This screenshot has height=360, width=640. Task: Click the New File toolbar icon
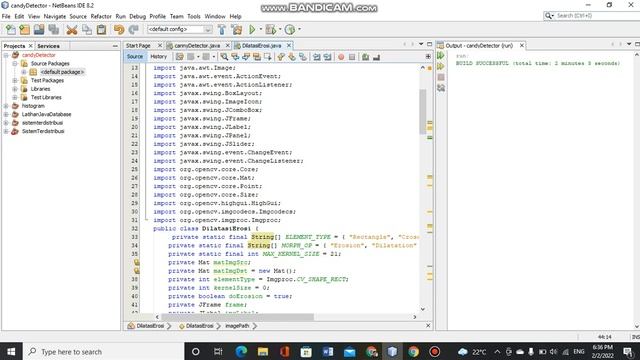[x=11, y=29]
